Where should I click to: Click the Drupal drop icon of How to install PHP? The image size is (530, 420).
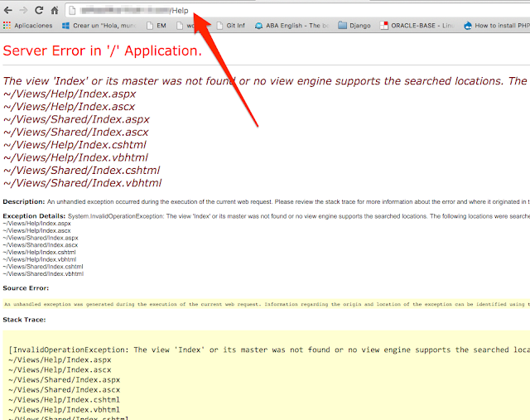coord(468,26)
